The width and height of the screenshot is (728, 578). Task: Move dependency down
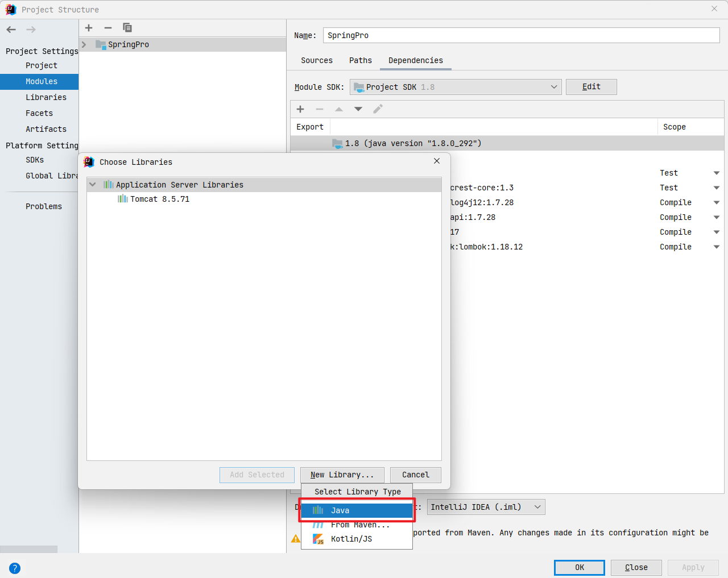(x=358, y=109)
